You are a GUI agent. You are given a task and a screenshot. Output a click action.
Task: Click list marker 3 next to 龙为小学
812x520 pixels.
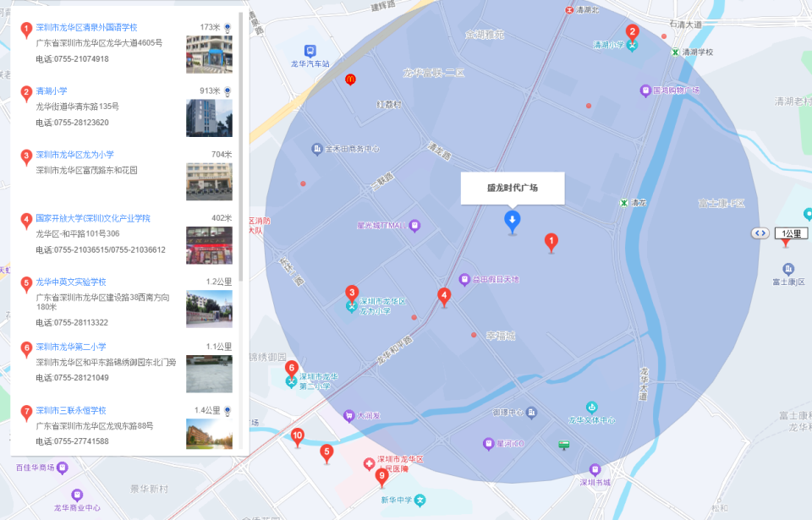coord(26,157)
